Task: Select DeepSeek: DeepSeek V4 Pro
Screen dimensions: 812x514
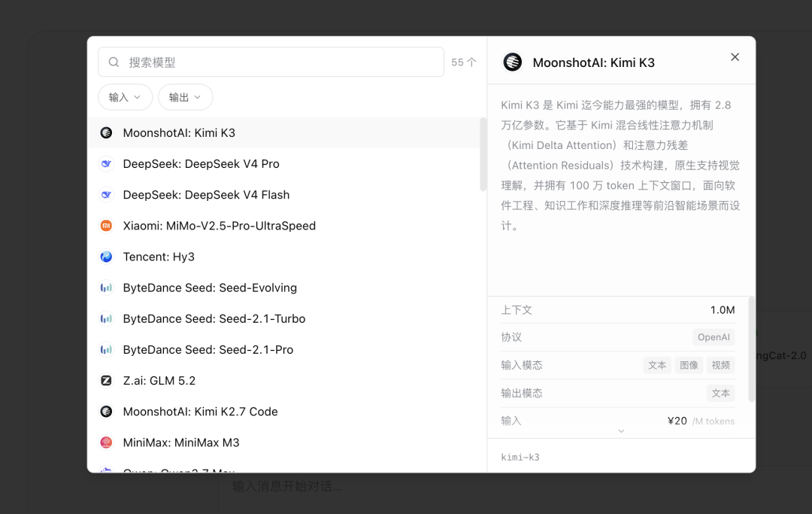Action: click(283, 164)
